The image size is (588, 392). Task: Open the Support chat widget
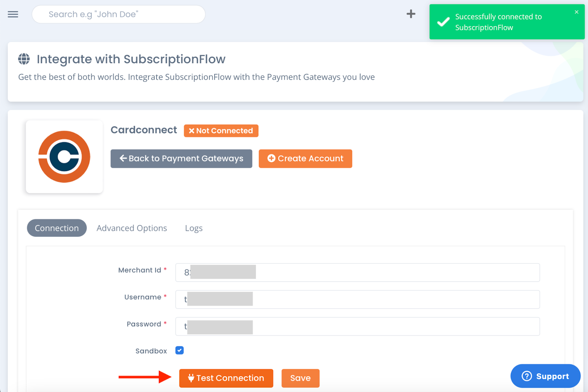click(x=545, y=376)
